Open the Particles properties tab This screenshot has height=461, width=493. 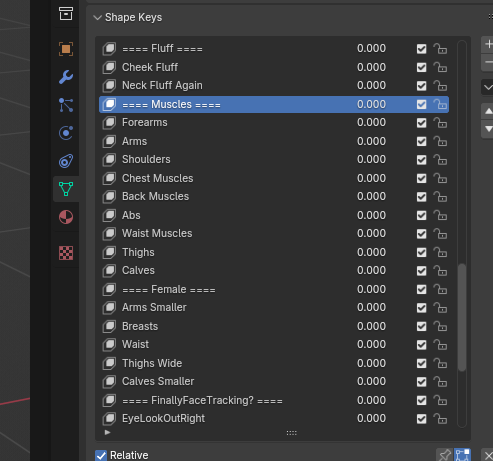point(66,105)
